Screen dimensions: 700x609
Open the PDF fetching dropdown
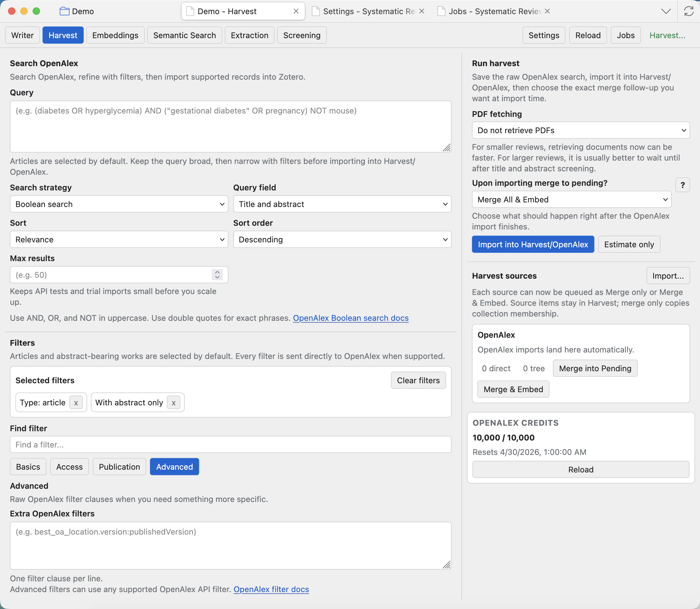pos(581,130)
